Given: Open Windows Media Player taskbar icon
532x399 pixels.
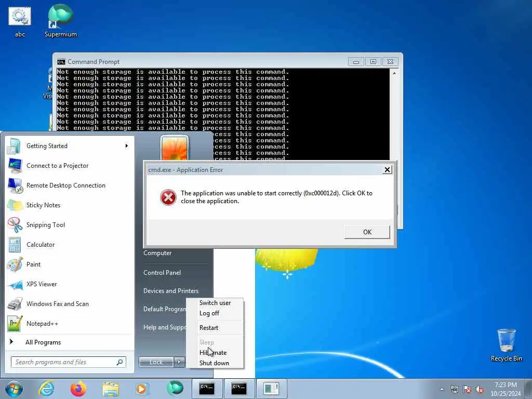Looking at the screenshot, I should coord(141,389).
